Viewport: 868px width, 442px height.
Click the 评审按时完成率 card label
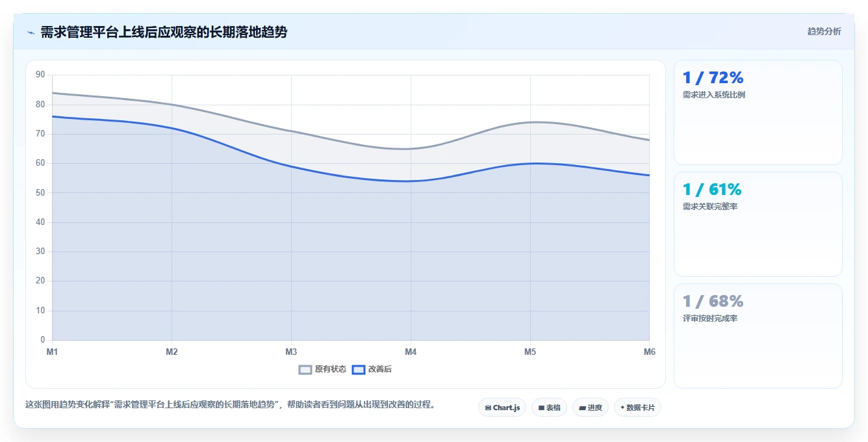pos(709,318)
